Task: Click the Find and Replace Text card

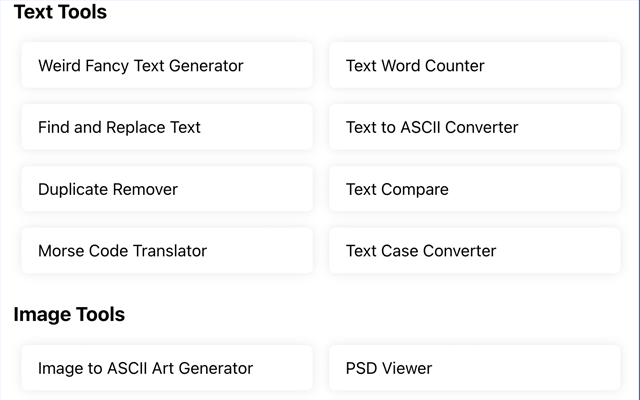Action: click(x=166, y=128)
